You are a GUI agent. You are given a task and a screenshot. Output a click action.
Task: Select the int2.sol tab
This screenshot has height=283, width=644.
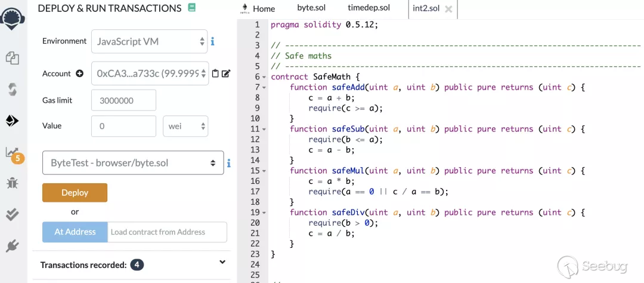click(427, 8)
